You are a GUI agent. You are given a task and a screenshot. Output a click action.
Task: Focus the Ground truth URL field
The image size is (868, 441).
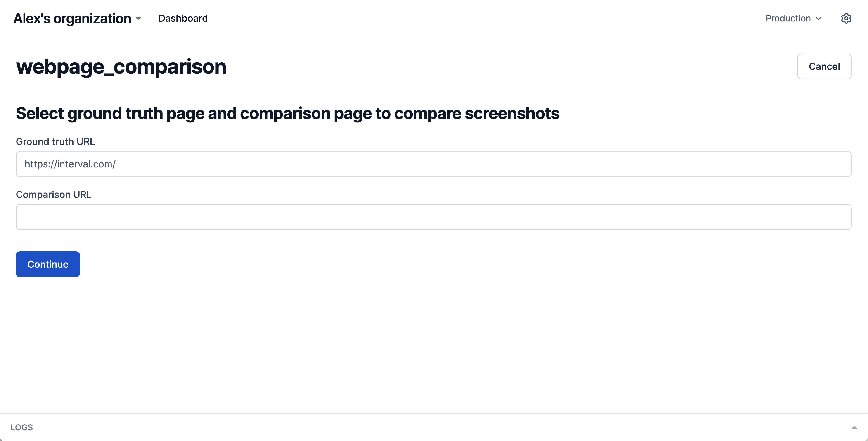[433, 164]
